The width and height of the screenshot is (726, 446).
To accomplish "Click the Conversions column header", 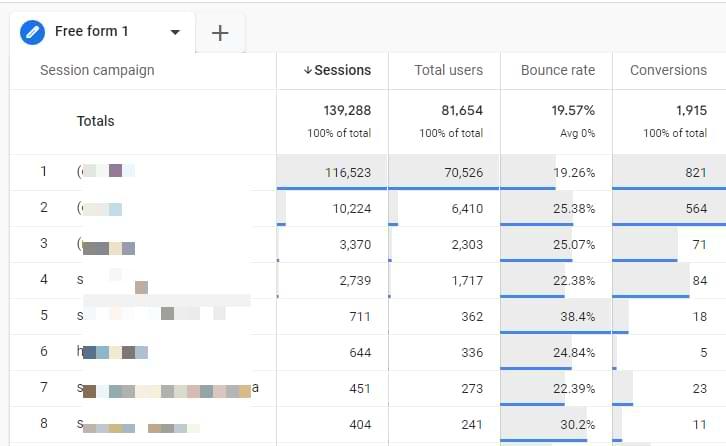I will pos(668,70).
